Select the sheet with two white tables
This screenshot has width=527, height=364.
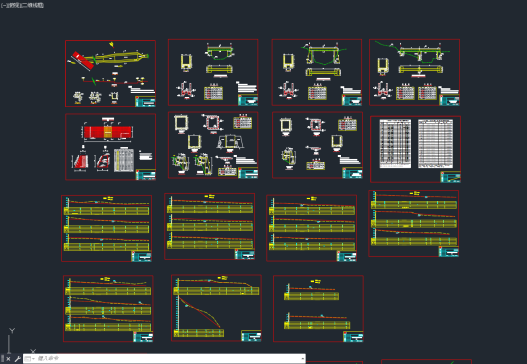pyautogui.click(x=415, y=149)
